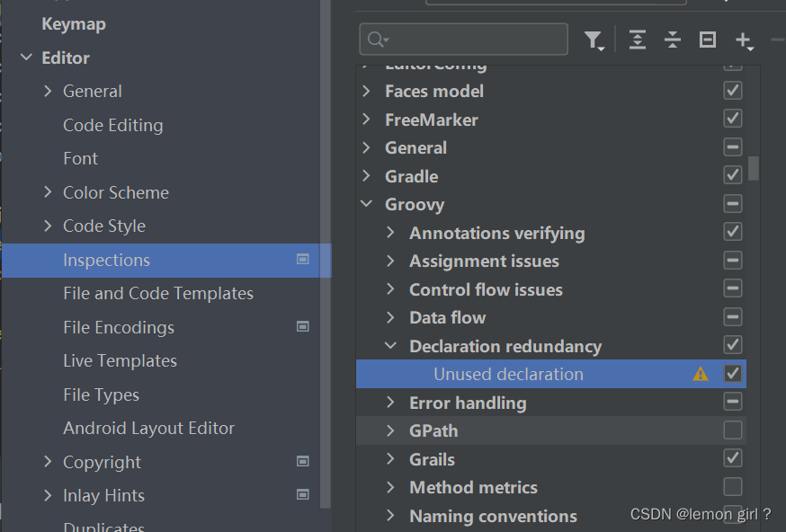Click the Collapse All tree icon
The width and height of the screenshot is (786, 532).
tap(672, 40)
